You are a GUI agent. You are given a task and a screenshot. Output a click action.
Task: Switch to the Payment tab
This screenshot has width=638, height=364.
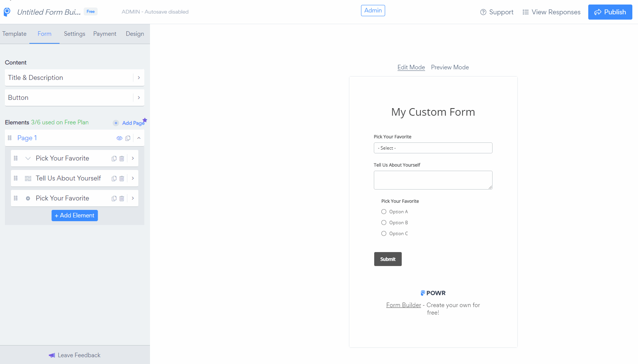click(105, 34)
